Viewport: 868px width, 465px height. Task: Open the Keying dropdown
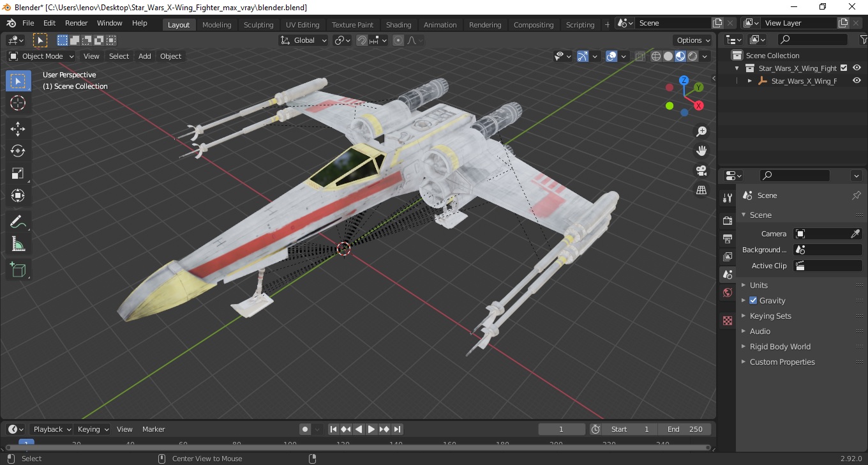point(93,429)
